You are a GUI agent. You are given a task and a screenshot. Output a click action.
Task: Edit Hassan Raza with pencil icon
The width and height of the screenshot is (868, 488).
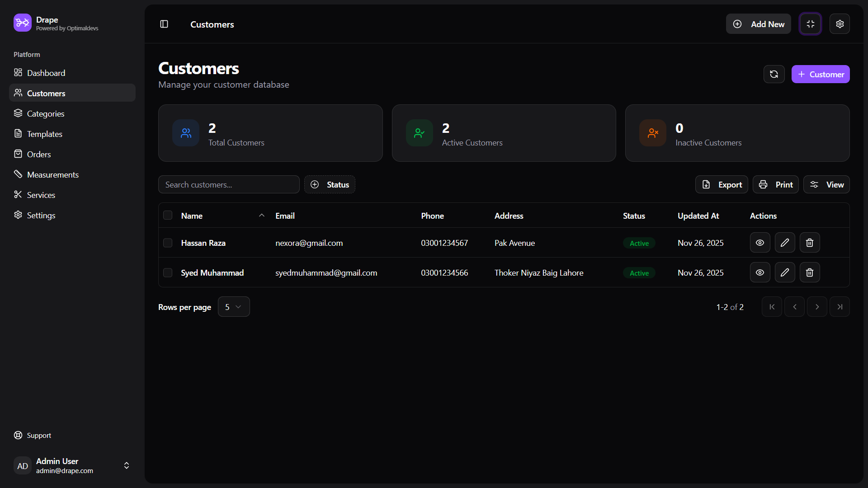785,243
